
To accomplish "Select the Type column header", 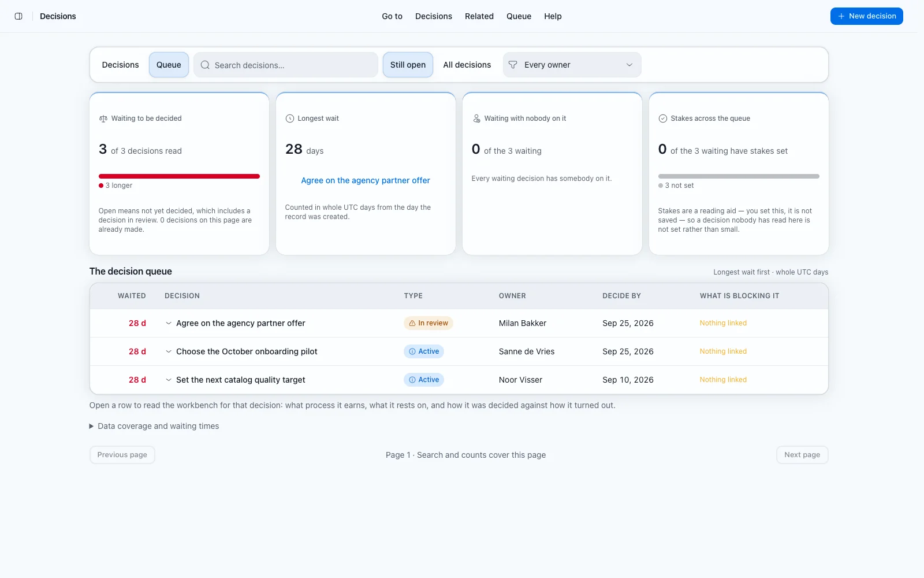I will pos(413,296).
